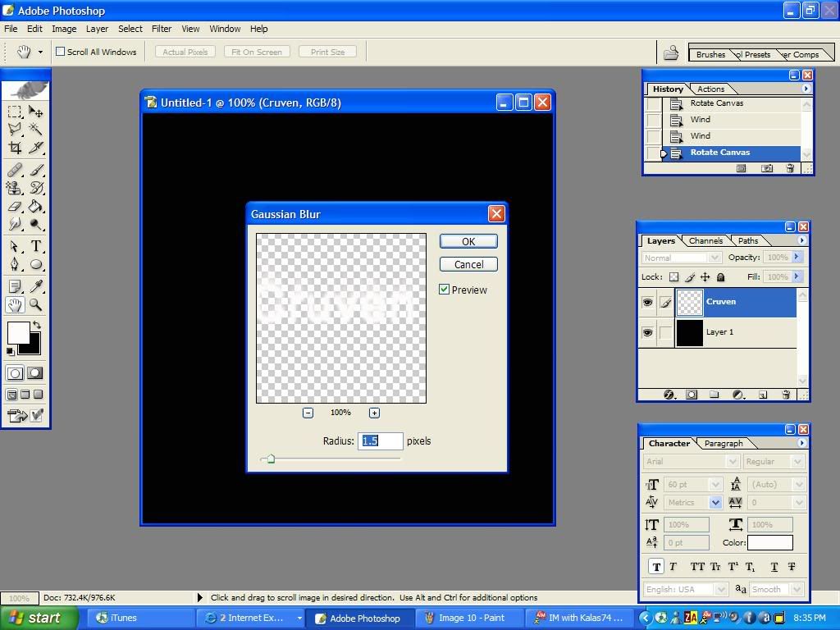Select the Magic Wand tool
This screenshot has width=840, height=630.
click(x=36, y=129)
